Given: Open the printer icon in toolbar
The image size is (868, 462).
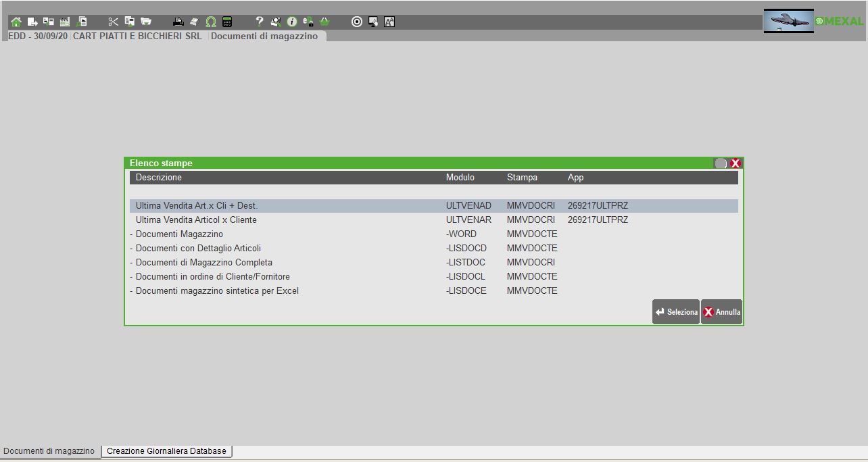Looking at the screenshot, I should tap(178, 22).
